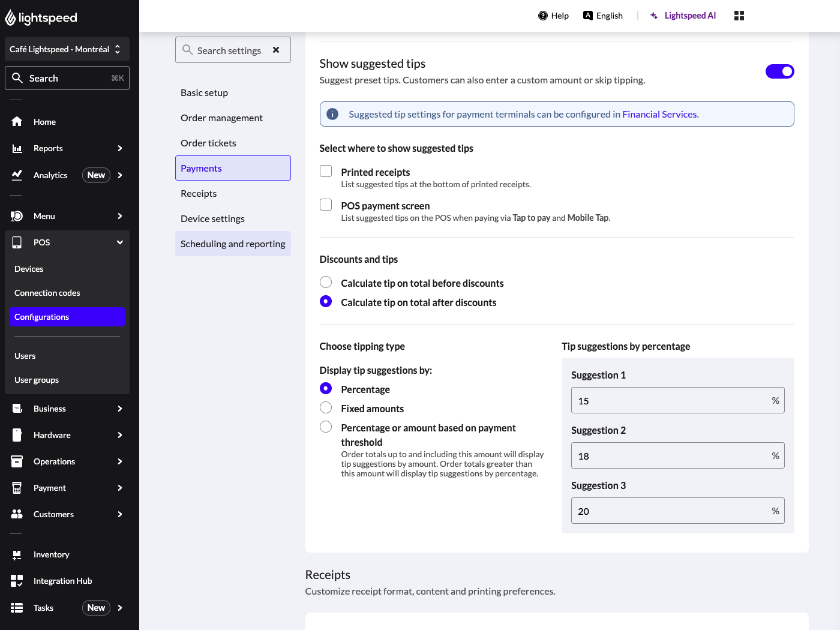Click the Menu icon in the sidebar
This screenshot has height=630, width=840.
tap(17, 216)
